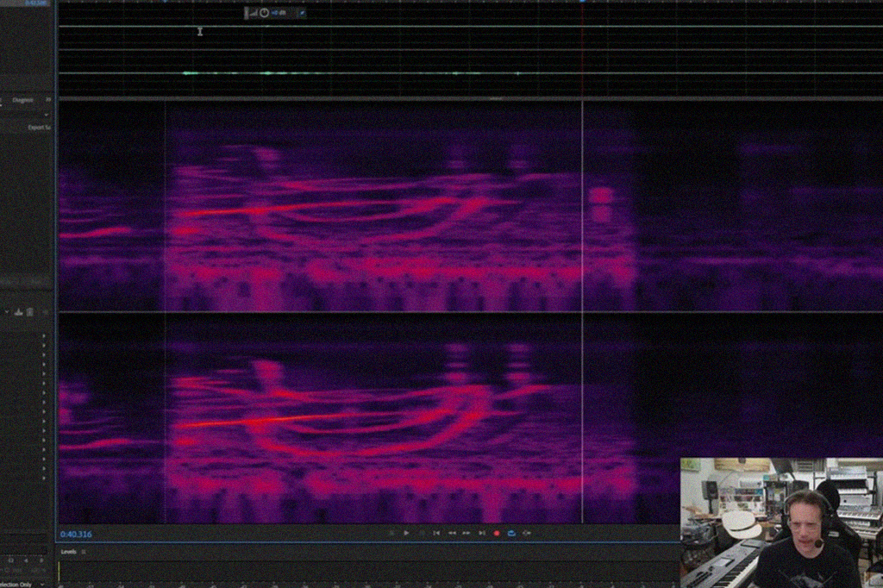
Task: Click the Fast Forward transport icon
Action: tap(466, 534)
